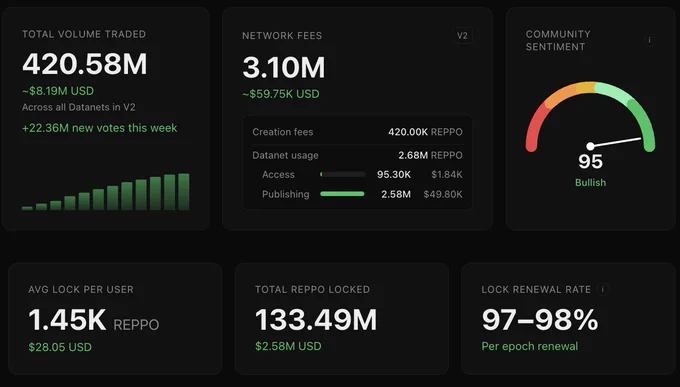Click the Community Sentiment info icon
680x387 pixels.
[649, 40]
